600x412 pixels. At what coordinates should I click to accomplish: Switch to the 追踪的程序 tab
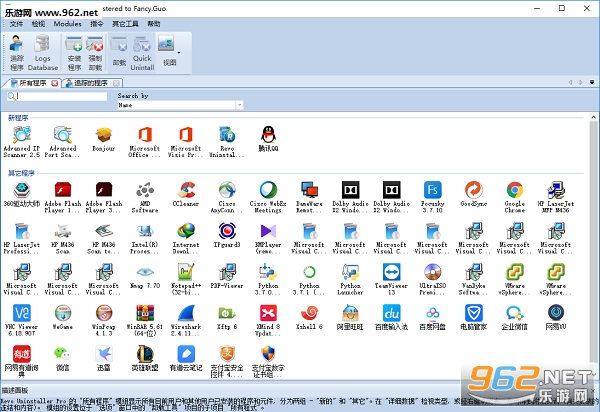[x=91, y=83]
